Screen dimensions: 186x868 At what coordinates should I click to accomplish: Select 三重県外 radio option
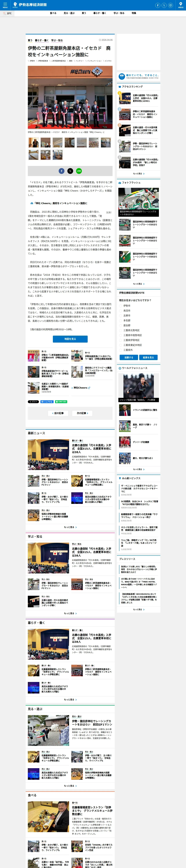click(x=121, y=350)
